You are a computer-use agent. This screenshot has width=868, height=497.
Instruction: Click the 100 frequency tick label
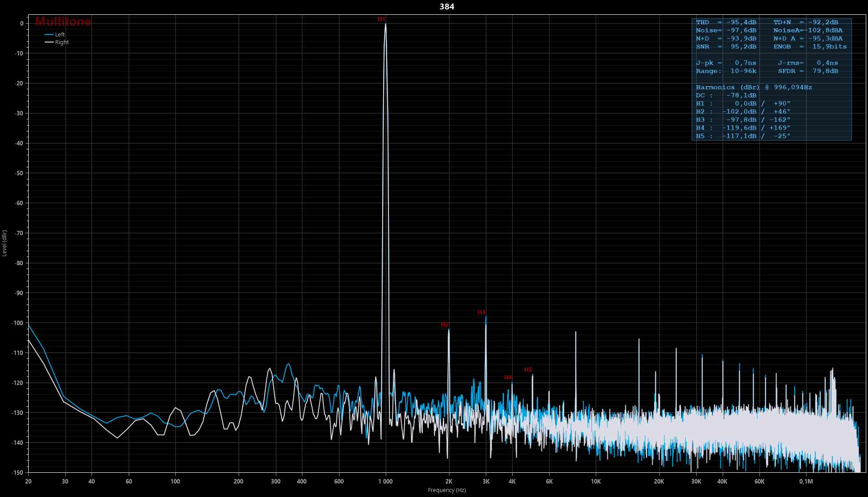[175, 481]
